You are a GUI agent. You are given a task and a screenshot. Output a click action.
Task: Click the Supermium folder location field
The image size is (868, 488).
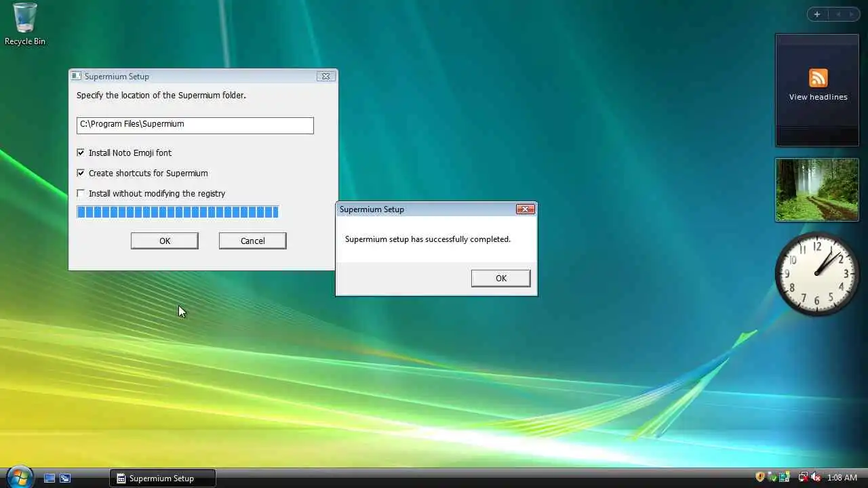pyautogui.click(x=195, y=125)
